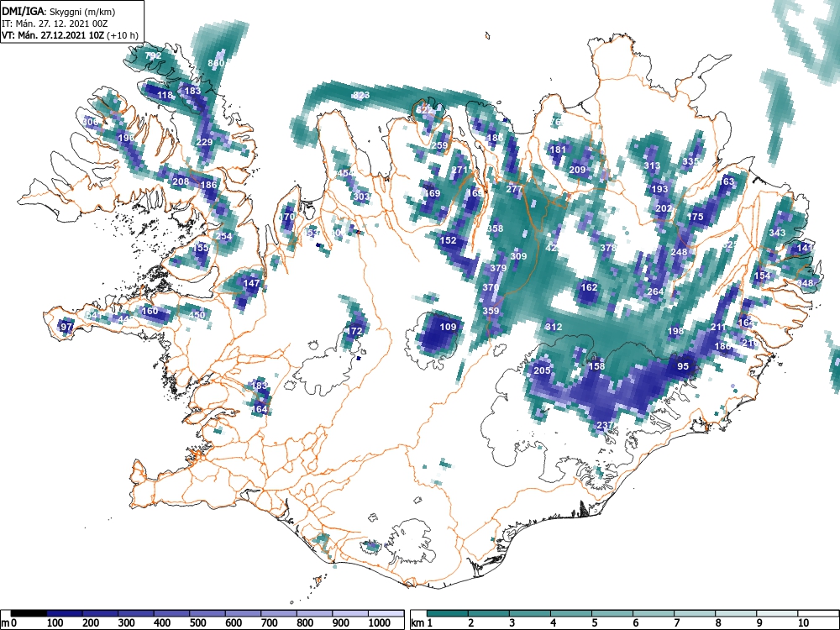840x630 pixels.
Task: Click the visibility value 160
Action: coord(150,311)
